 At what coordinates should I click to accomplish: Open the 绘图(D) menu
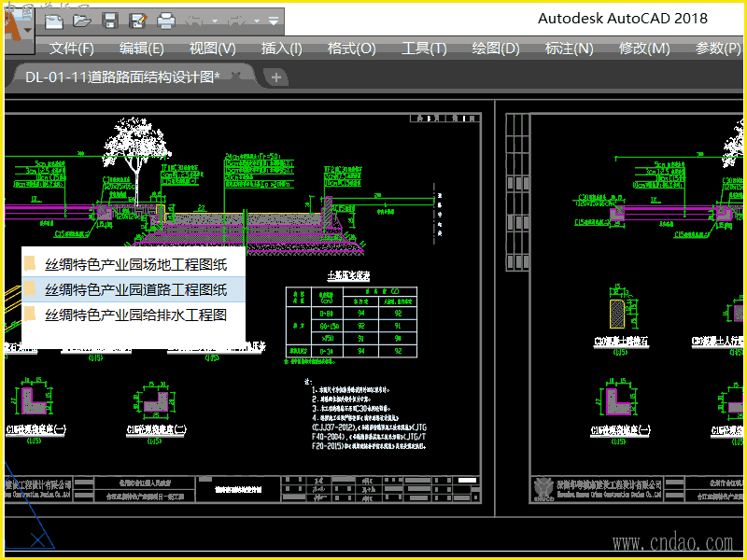(496, 49)
